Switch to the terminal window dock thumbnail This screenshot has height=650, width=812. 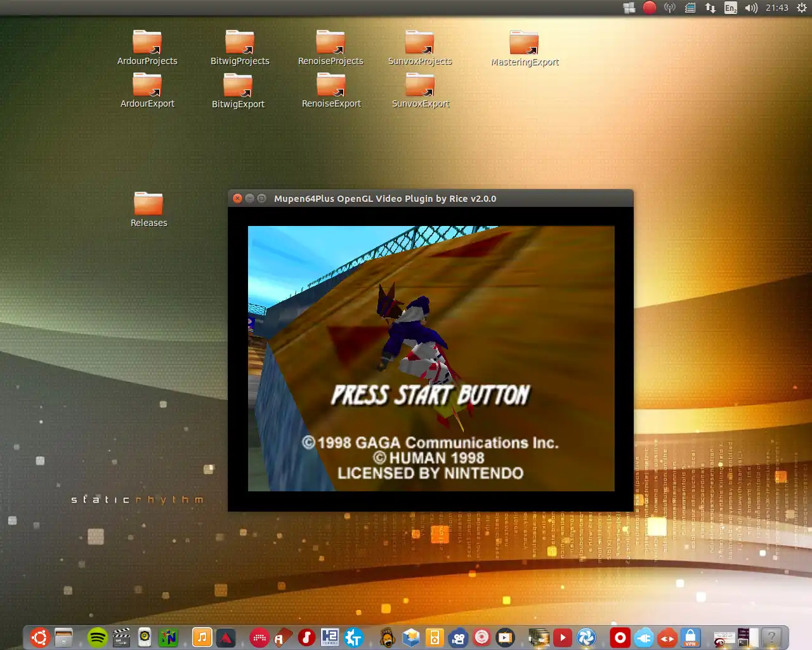coord(748,637)
